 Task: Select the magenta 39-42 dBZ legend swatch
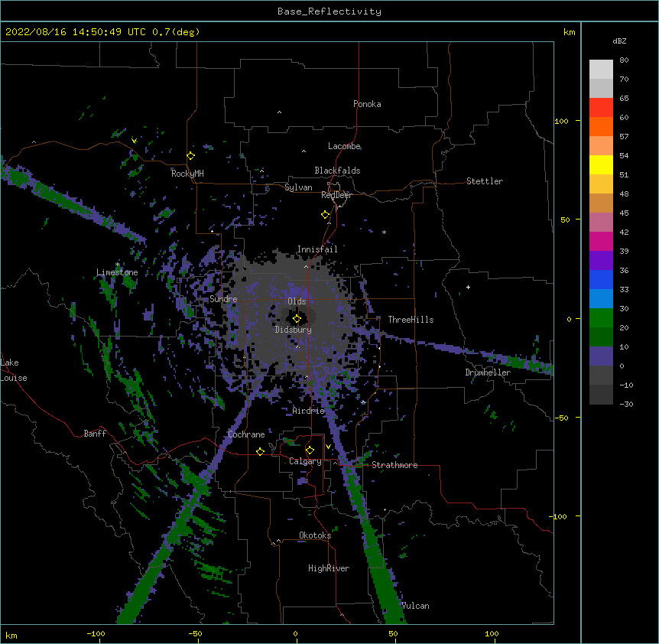pyautogui.click(x=601, y=241)
